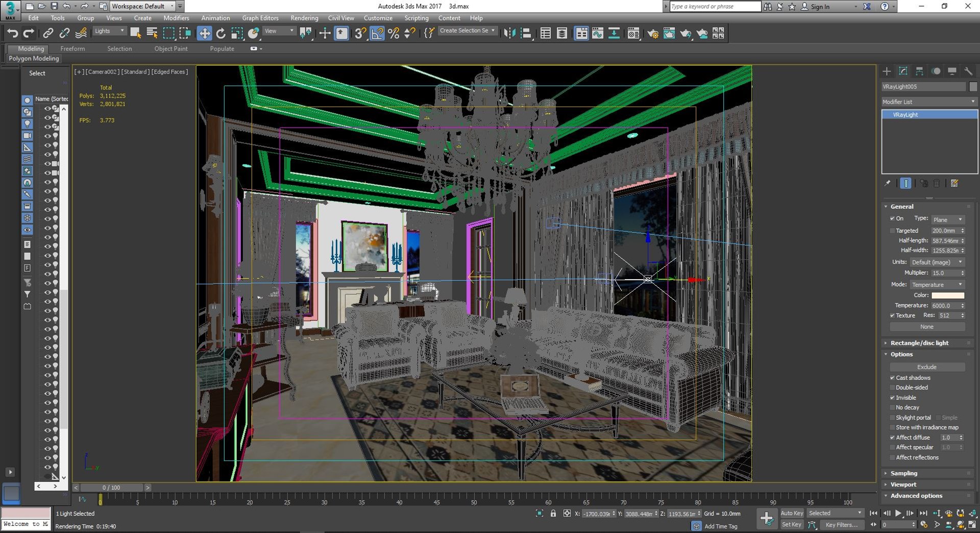Open Workspace: Default dropdown
The image size is (980, 533).
142,6
